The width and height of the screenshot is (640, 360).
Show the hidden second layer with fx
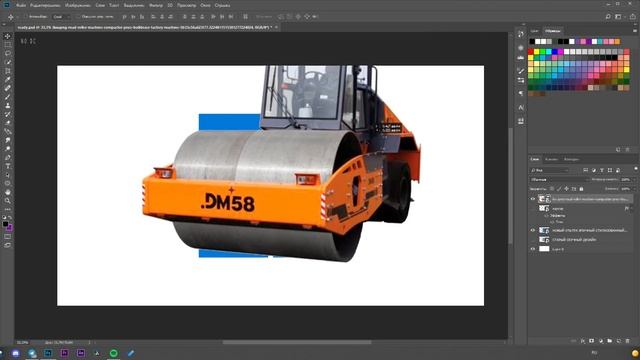533,209
